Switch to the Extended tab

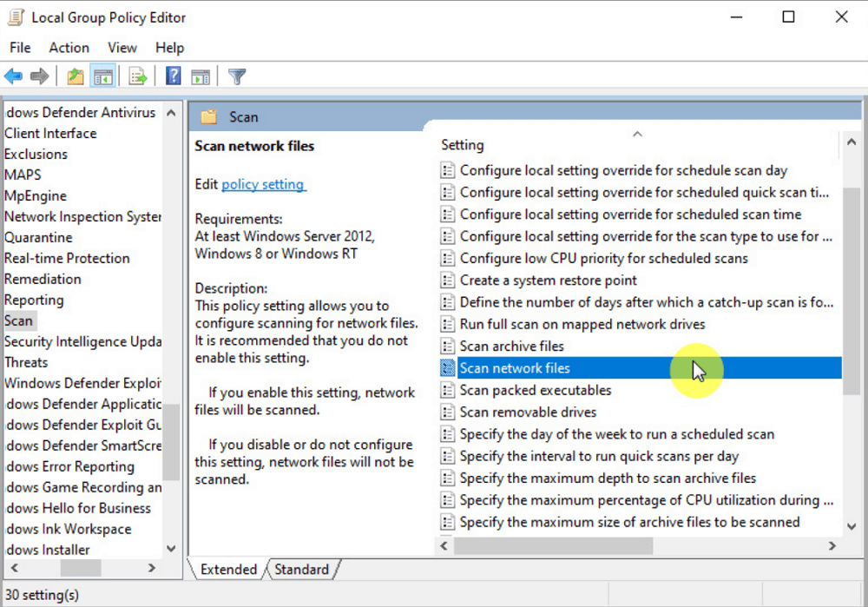228,570
